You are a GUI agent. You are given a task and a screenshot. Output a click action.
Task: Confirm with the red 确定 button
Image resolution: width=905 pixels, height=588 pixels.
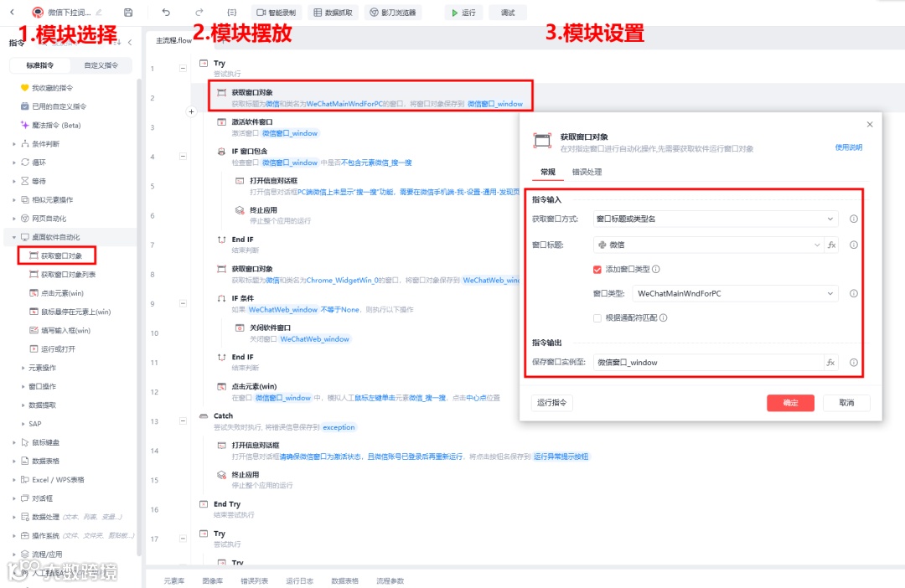tap(790, 403)
